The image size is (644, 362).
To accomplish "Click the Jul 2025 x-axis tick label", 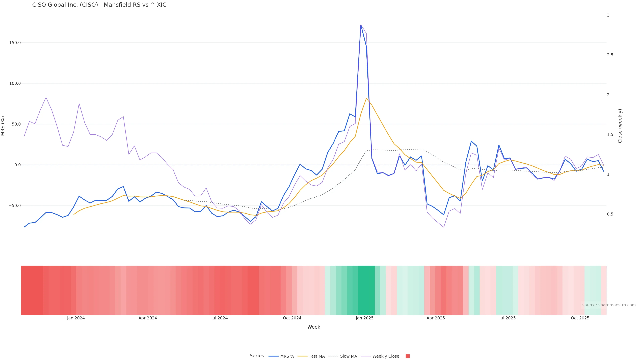I will pyautogui.click(x=507, y=318).
